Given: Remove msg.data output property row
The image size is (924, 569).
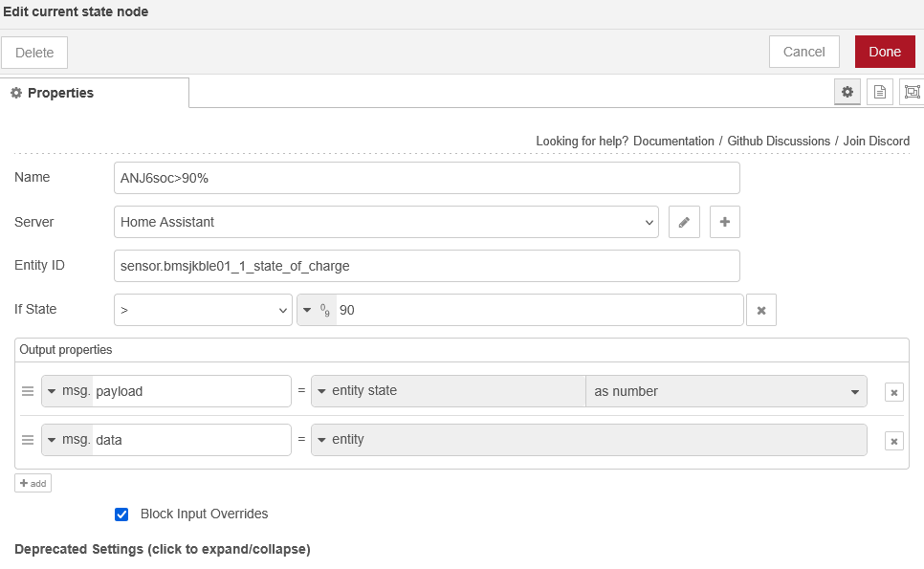Looking at the screenshot, I should pyautogui.click(x=893, y=440).
